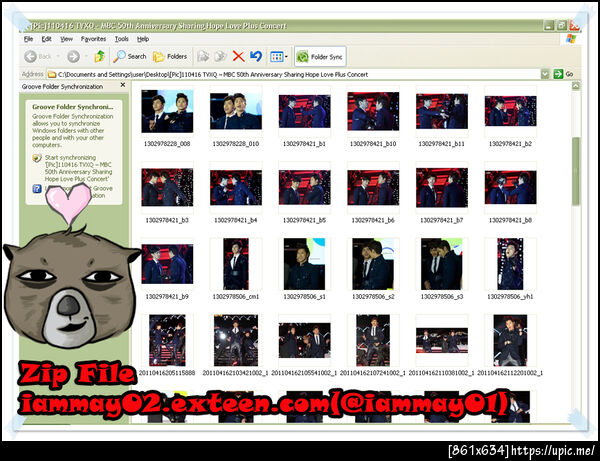
Task: Toggle the Folder Sync button
Action: point(320,57)
